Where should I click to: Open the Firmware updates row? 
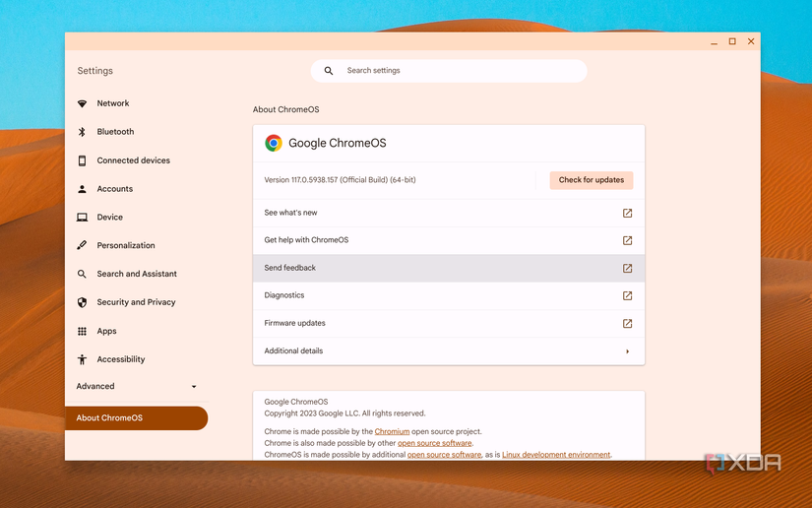pyautogui.click(x=449, y=324)
